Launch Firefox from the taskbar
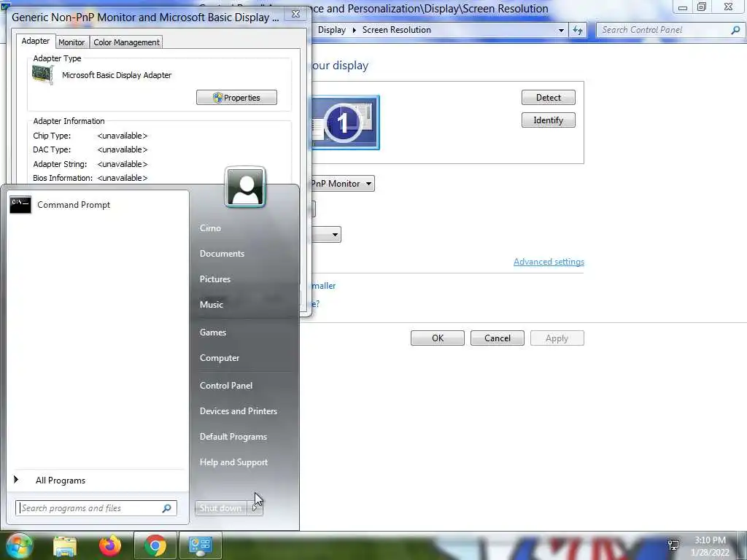The image size is (747, 560). (x=110, y=545)
